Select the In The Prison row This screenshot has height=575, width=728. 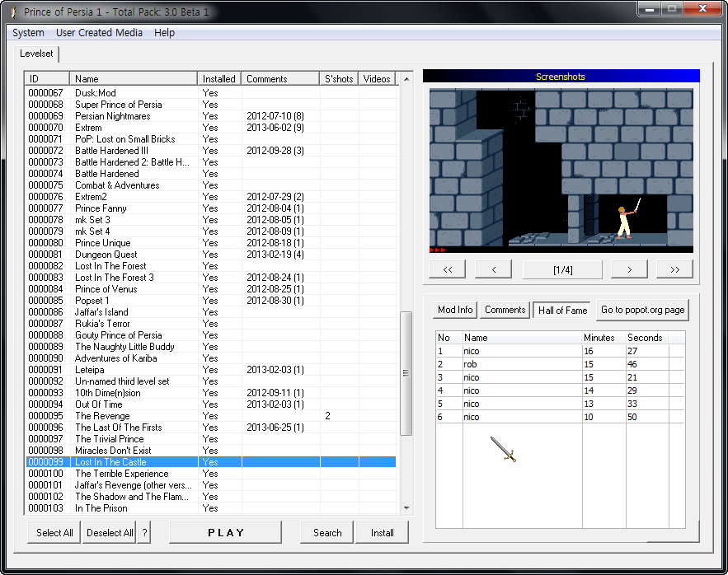click(211, 508)
